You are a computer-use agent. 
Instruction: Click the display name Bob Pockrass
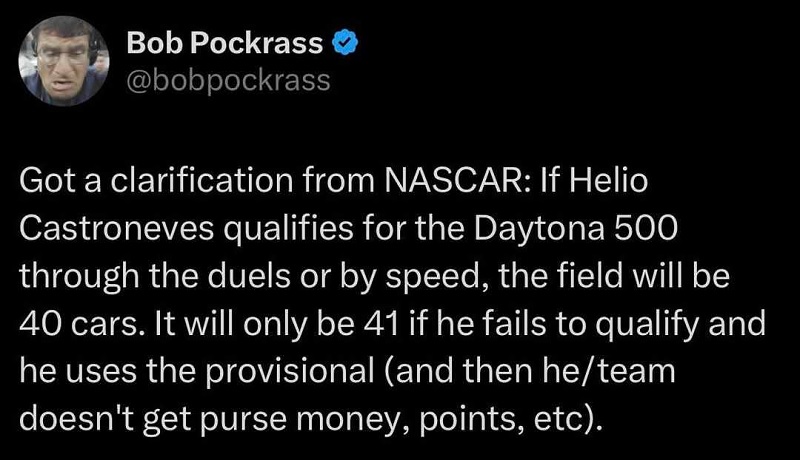[x=224, y=43]
